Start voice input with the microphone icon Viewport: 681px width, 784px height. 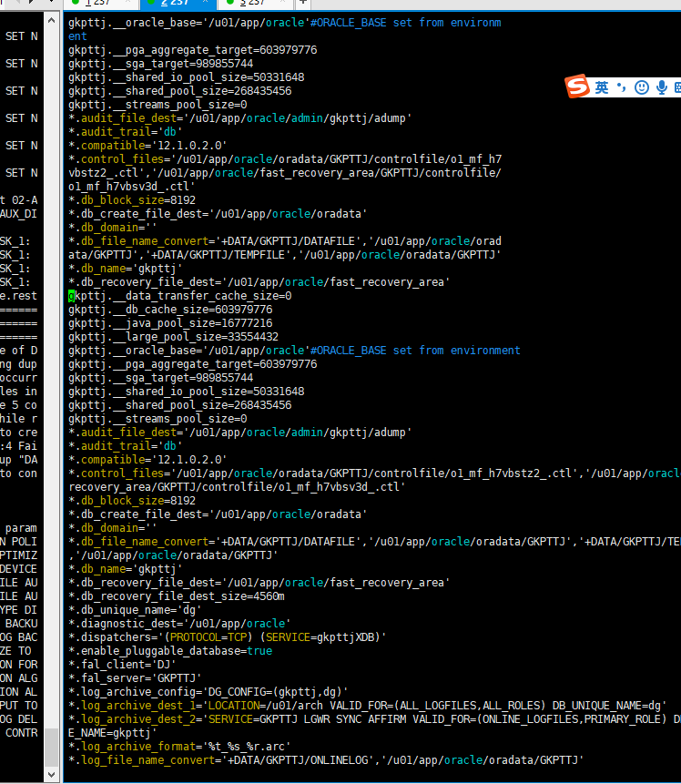(661, 87)
